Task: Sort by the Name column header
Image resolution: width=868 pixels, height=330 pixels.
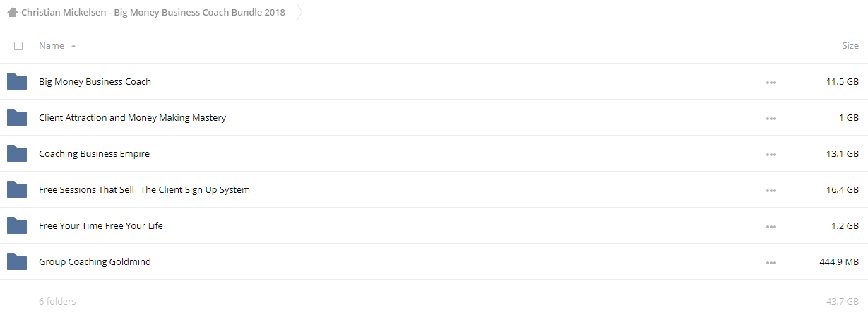Action: (x=52, y=46)
